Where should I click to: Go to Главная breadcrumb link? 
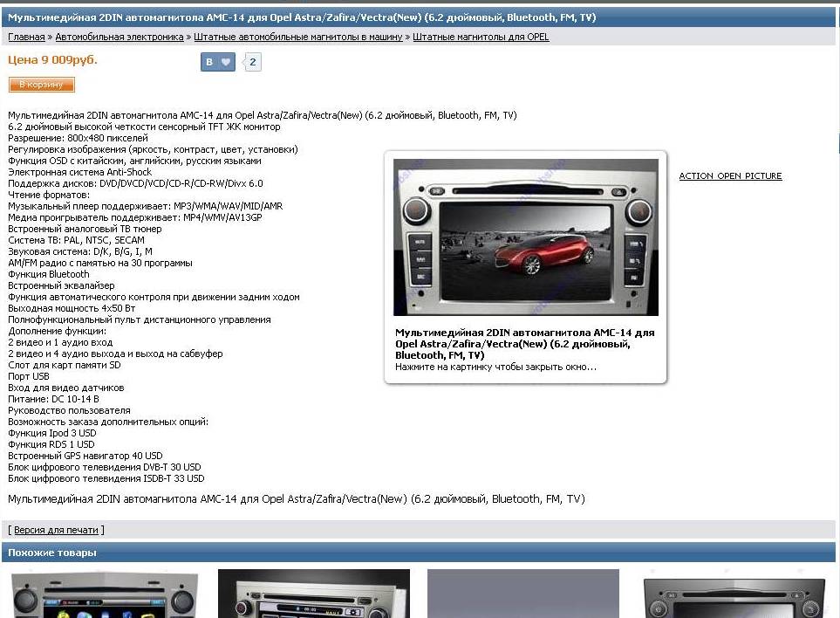(x=26, y=38)
